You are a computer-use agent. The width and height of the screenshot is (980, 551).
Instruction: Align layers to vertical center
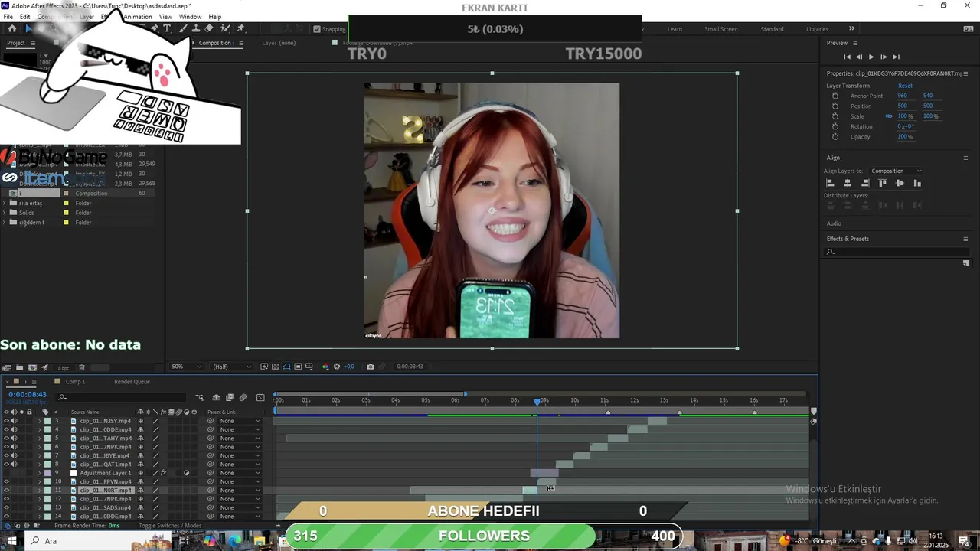(x=900, y=183)
